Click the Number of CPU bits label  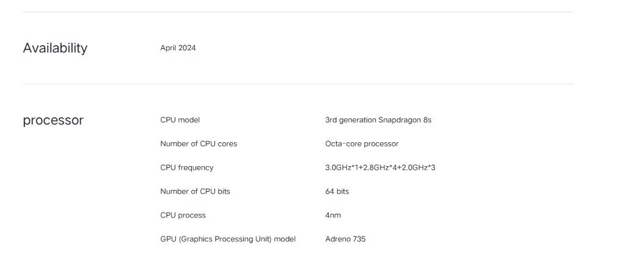(x=195, y=191)
